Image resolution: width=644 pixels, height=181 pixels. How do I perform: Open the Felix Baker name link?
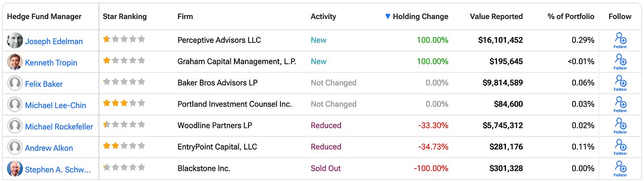click(44, 84)
